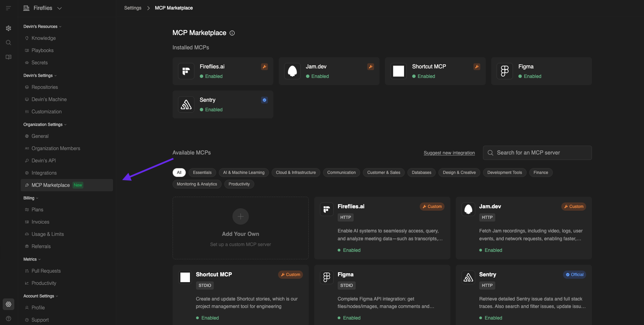Filter by Monitoring & Analytics category
The image size is (644, 325).
point(197,184)
